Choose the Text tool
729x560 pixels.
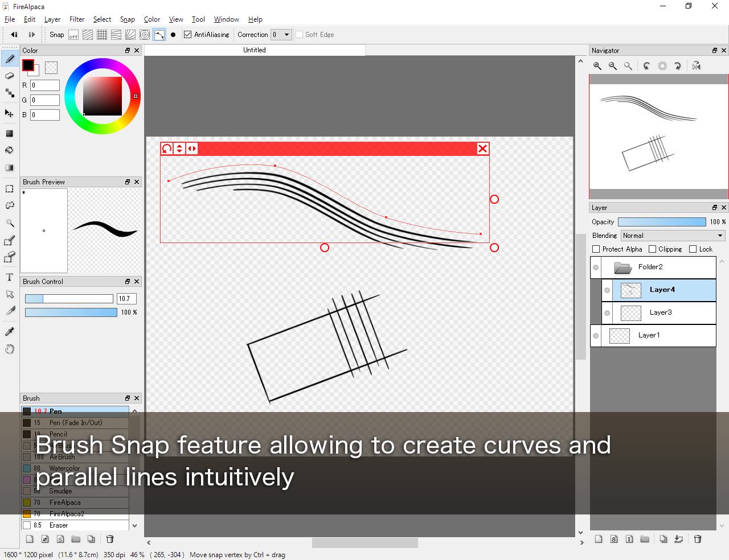[10, 277]
